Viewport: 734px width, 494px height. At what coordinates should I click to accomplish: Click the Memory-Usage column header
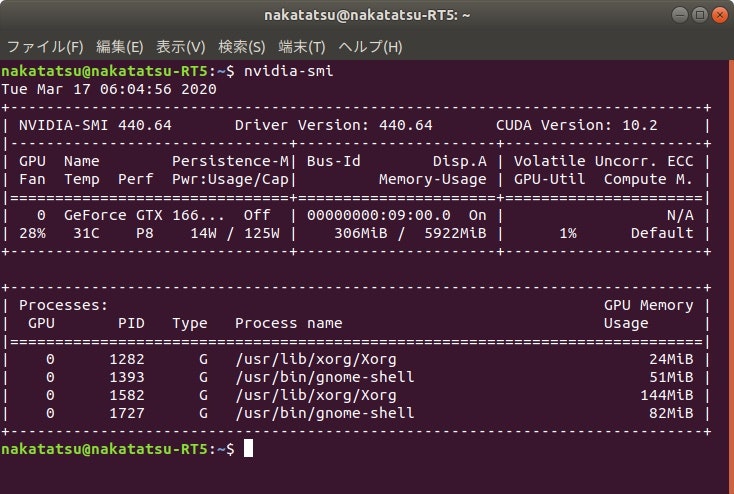pos(433,179)
